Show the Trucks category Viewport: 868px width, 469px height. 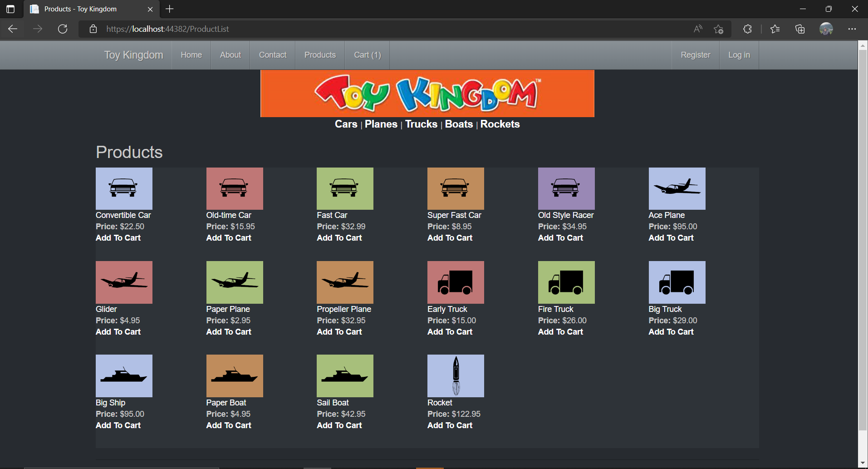point(421,124)
